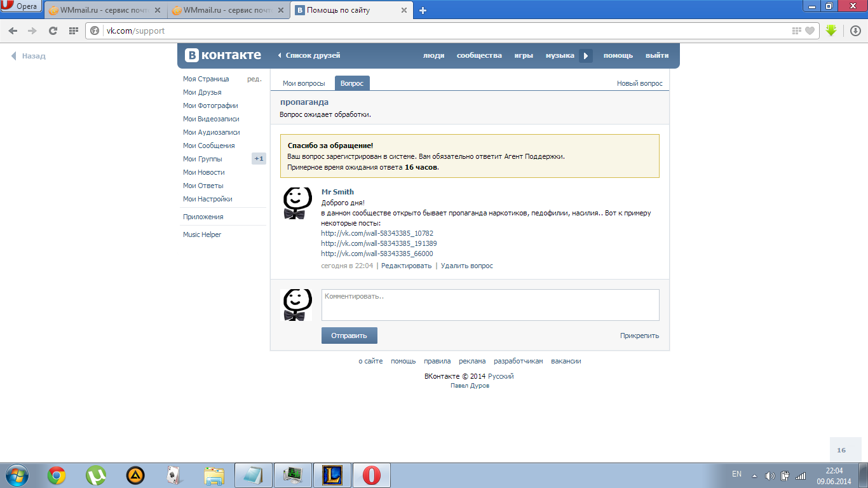The image size is (868, 488).
Task: Open Speed Dial grid icon
Action: click(x=73, y=30)
